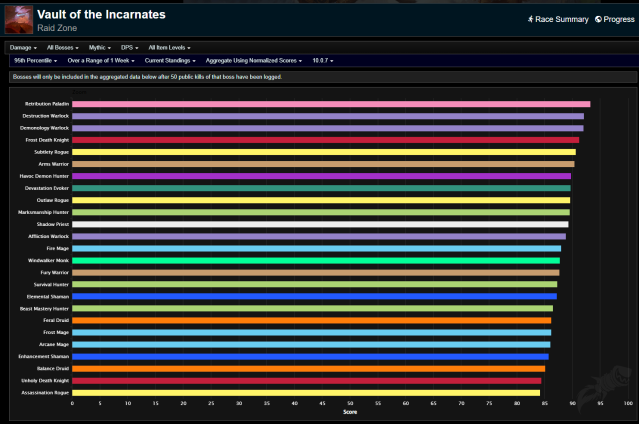Image resolution: width=639 pixels, height=424 pixels.
Task: Click the Retribution Paladin label
Action: [x=47, y=104]
